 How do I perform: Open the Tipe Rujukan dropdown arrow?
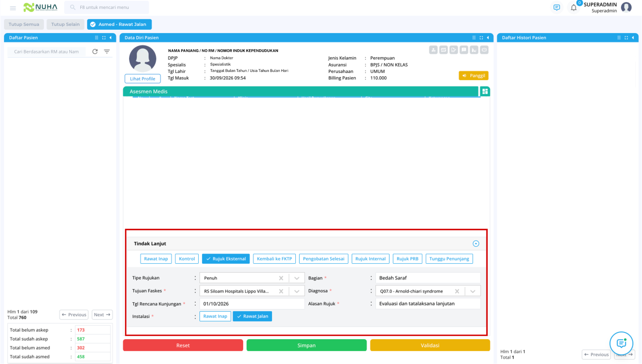[297, 278]
